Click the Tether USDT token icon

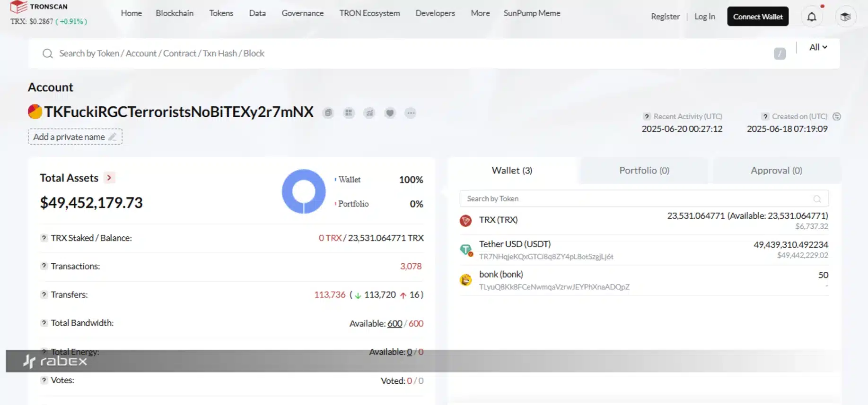click(x=466, y=250)
